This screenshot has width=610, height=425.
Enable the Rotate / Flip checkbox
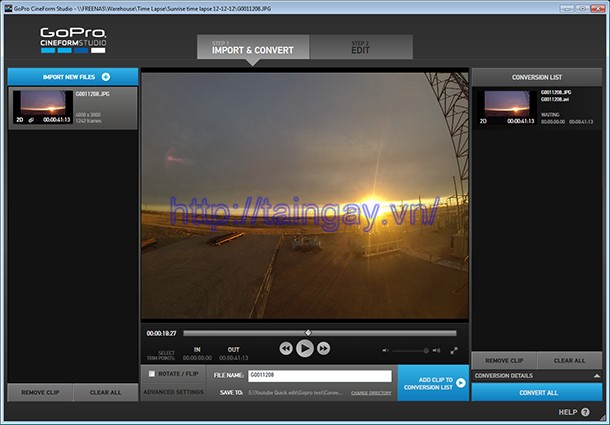coord(152,374)
